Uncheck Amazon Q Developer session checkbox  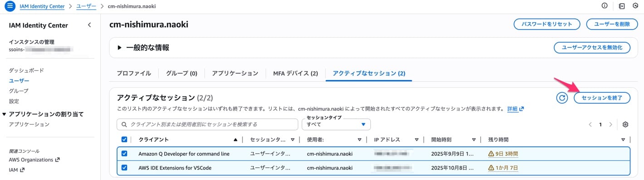pyautogui.click(x=124, y=154)
